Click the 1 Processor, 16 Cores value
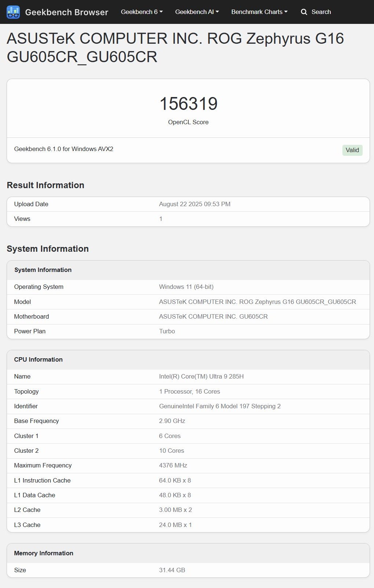Viewport: 374px width, 588px height. (189, 391)
